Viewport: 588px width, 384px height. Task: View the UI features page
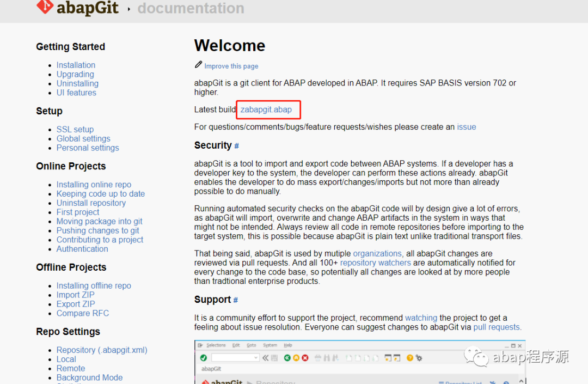coord(77,93)
